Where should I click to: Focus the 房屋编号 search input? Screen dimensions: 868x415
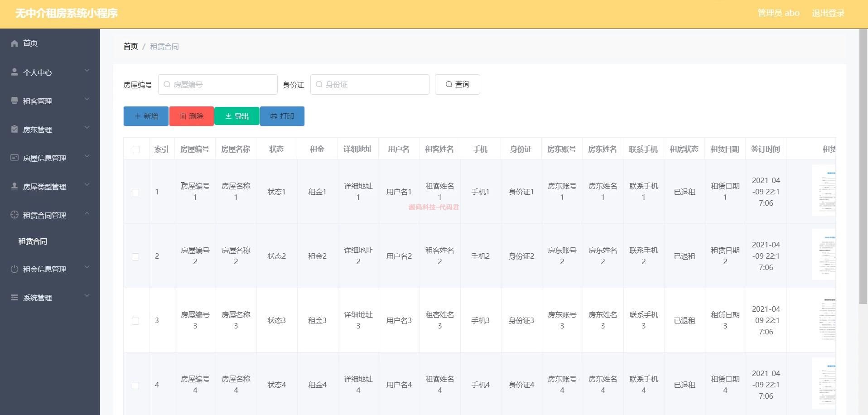pyautogui.click(x=217, y=84)
